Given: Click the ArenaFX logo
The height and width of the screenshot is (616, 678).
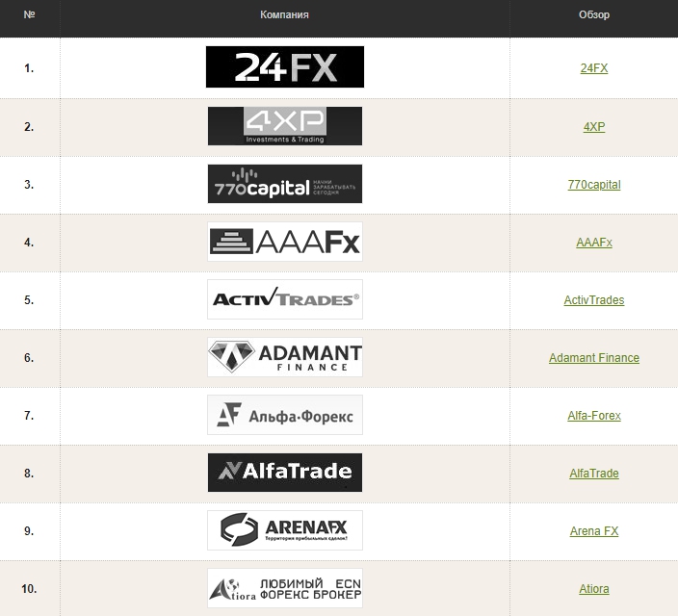Looking at the screenshot, I should point(285,530).
